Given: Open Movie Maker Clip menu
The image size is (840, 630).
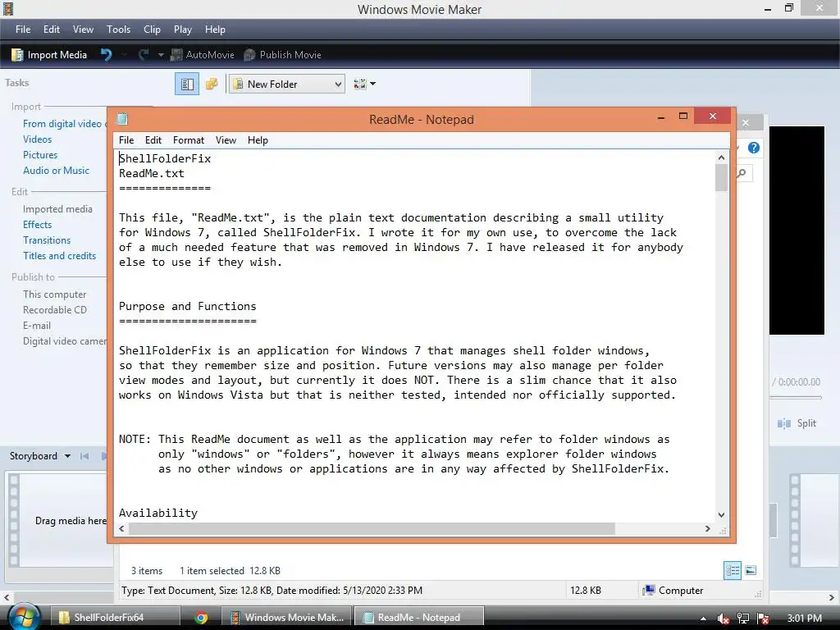Looking at the screenshot, I should 152,30.
